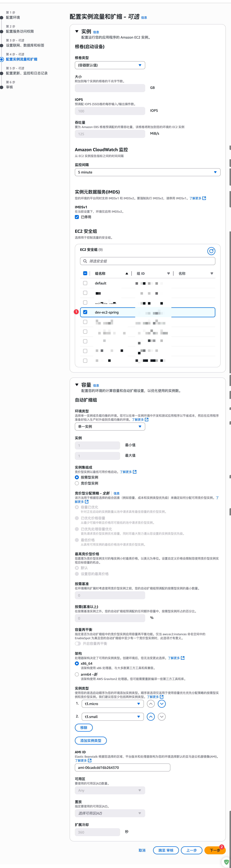Open 环境类型 dropdown showing 单一实例

click(110, 427)
